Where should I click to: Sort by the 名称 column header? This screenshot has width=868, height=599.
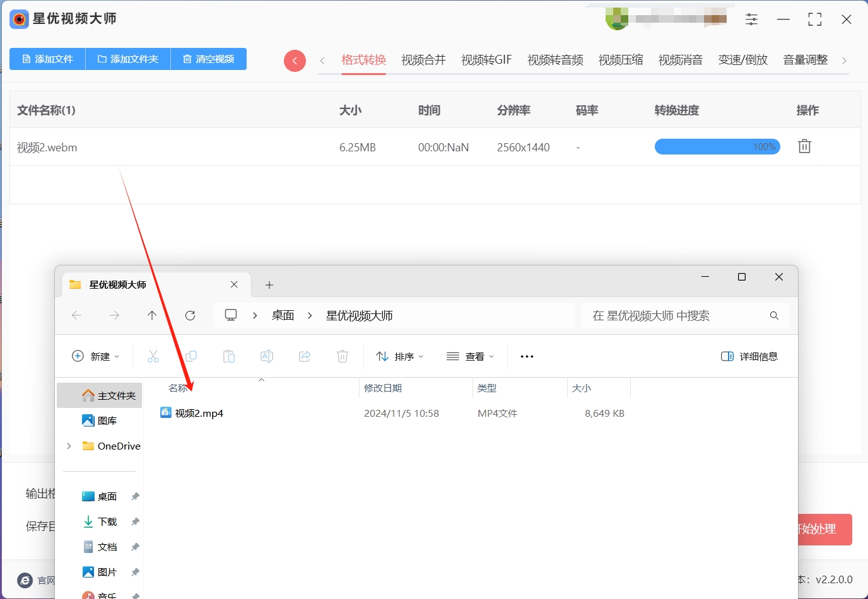pyautogui.click(x=179, y=388)
